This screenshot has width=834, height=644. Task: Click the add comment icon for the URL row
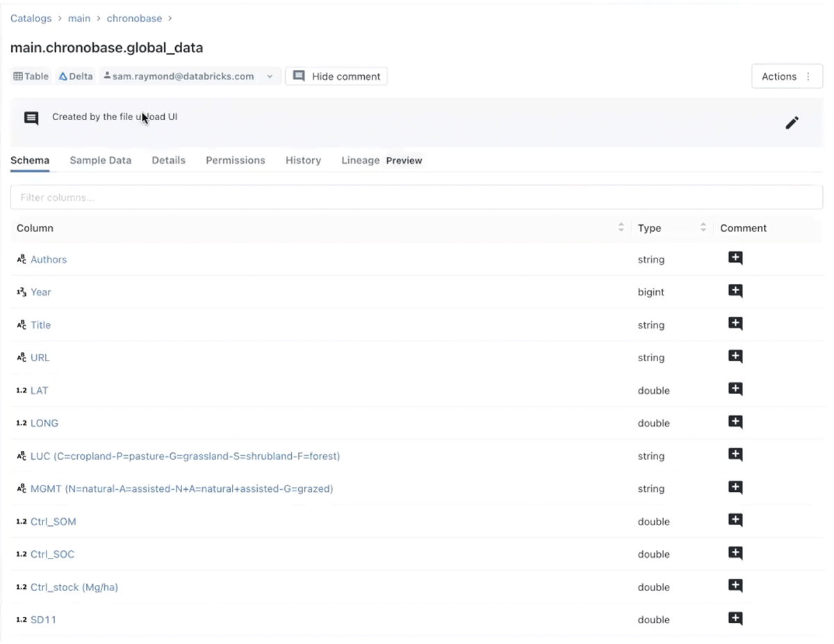pos(735,356)
